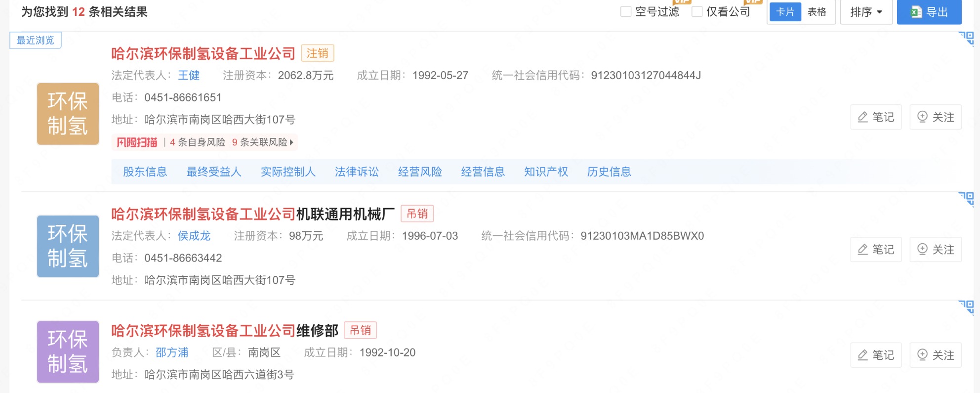Click 关注 follow for 机联通用机械厂
Image resolution: width=980 pixels, height=393 pixels.
pyautogui.click(x=936, y=250)
